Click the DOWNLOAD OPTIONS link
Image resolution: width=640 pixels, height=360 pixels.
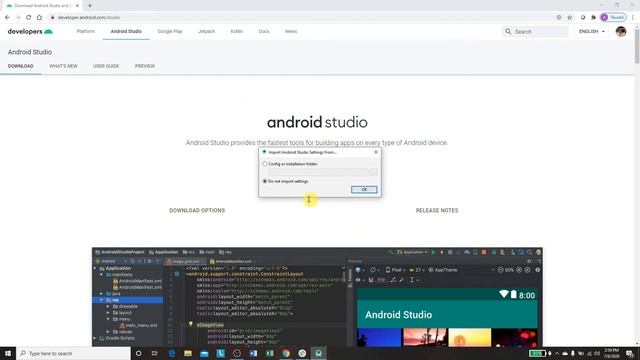click(x=197, y=211)
